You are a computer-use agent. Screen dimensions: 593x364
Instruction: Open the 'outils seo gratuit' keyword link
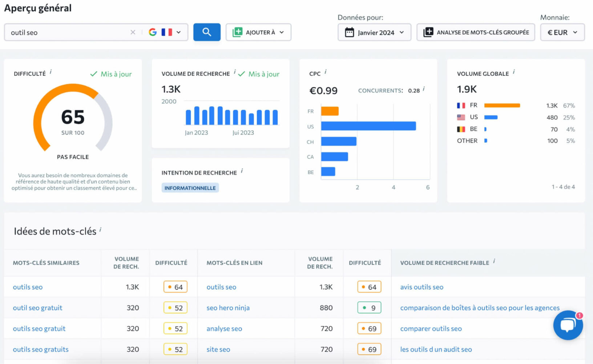(39, 328)
